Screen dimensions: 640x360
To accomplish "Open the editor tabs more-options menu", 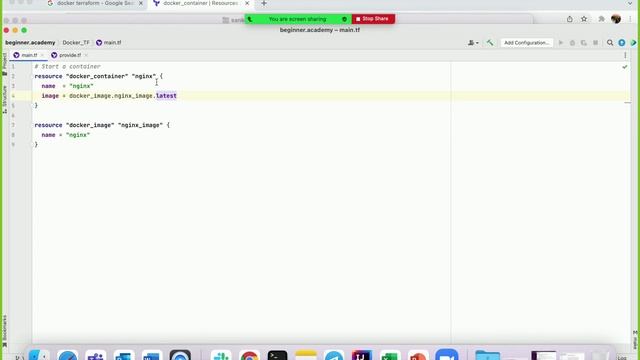I will [625, 55].
